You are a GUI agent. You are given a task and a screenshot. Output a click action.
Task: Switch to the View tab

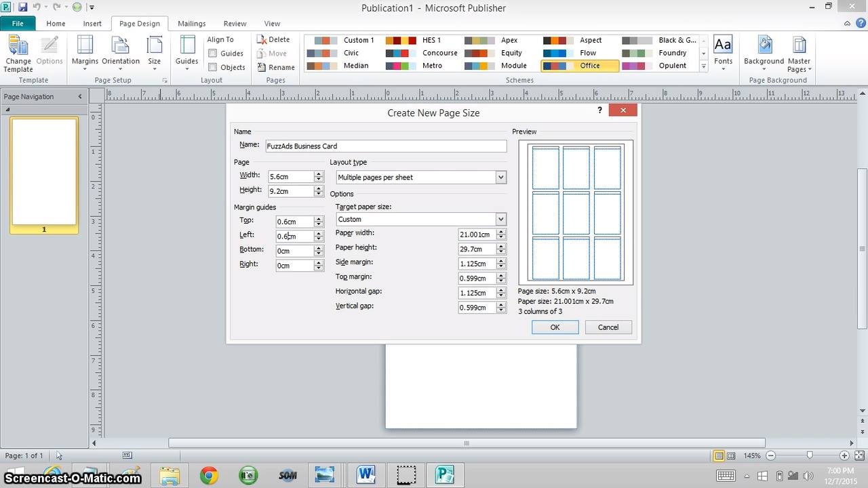click(272, 24)
